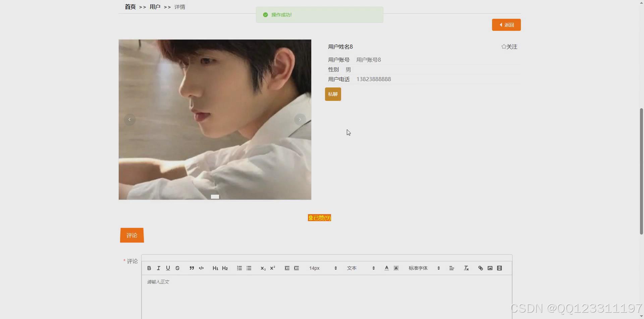Click the 用户账号8 value text
Image resolution: width=644 pixels, height=319 pixels.
(369, 60)
